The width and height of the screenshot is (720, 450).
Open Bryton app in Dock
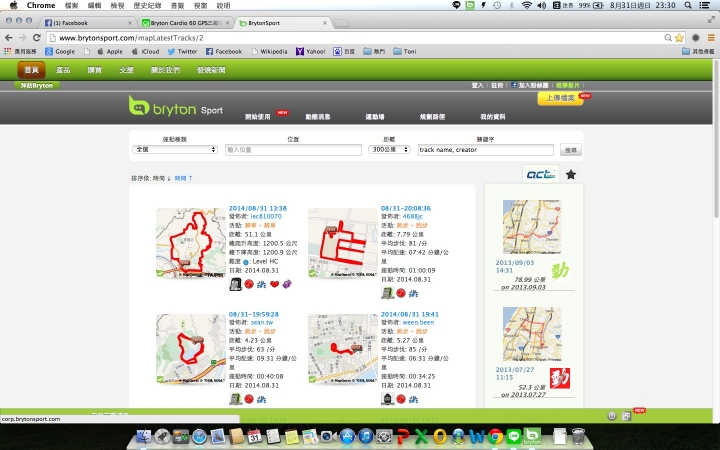[532, 436]
